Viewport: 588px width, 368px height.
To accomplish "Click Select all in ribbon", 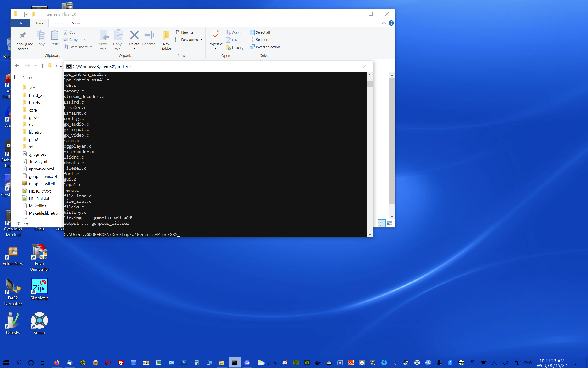I will pyautogui.click(x=260, y=32).
